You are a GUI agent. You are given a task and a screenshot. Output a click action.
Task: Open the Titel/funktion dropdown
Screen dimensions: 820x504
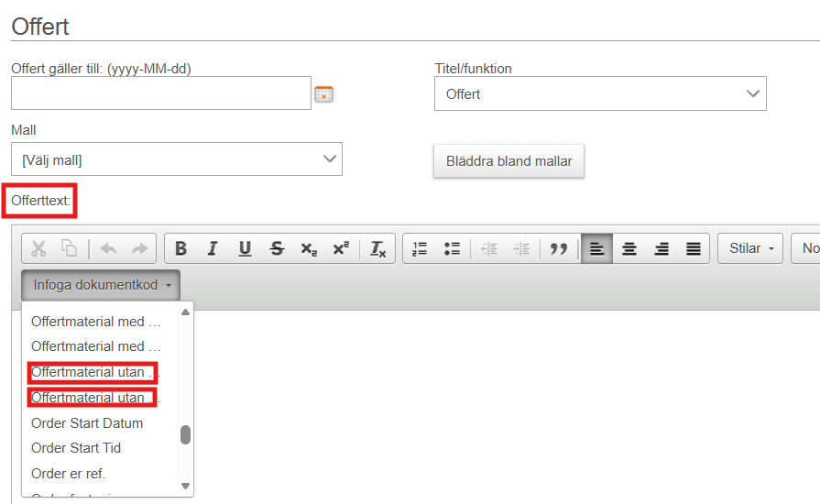[600, 93]
